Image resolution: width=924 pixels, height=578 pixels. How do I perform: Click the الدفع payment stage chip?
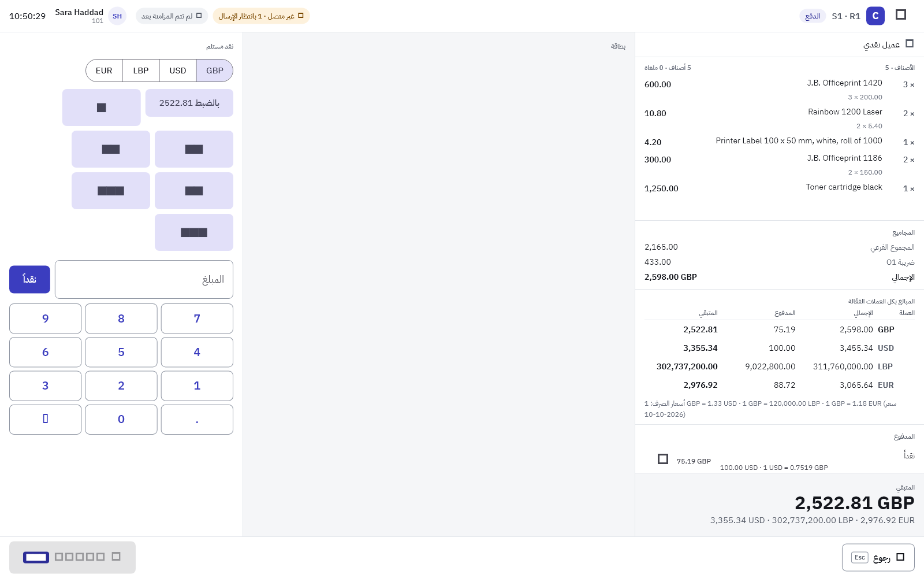(x=813, y=16)
